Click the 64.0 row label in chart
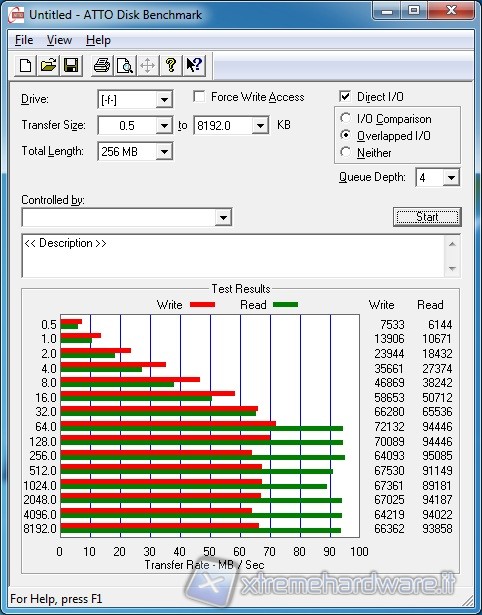 click(x=46, y=426)
